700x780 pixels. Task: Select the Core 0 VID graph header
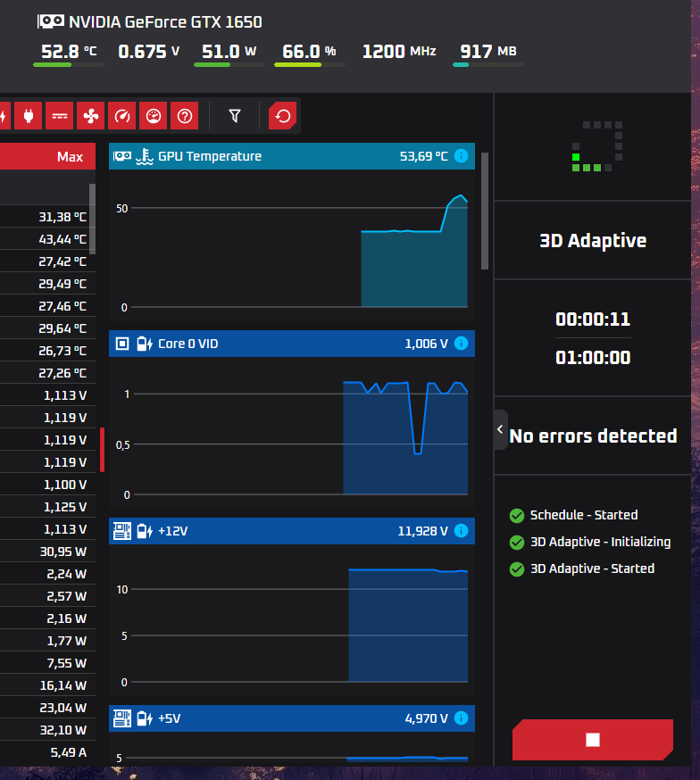292,344
